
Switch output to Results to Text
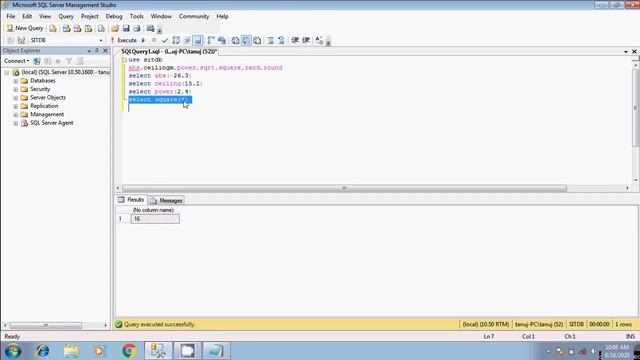(x=236, y=40)
